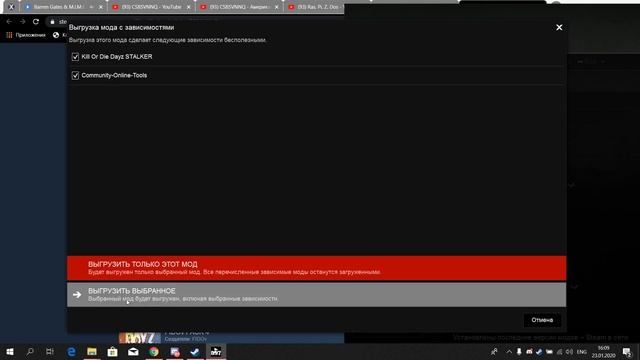The height and width of the screenshot is (360, 640).
Task: Expand the hidden system tray icons
Action: [509, 351]
